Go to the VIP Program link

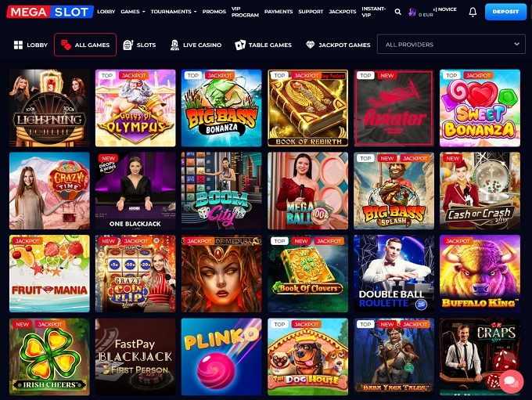pyautogui.click(x=245, y=12)
